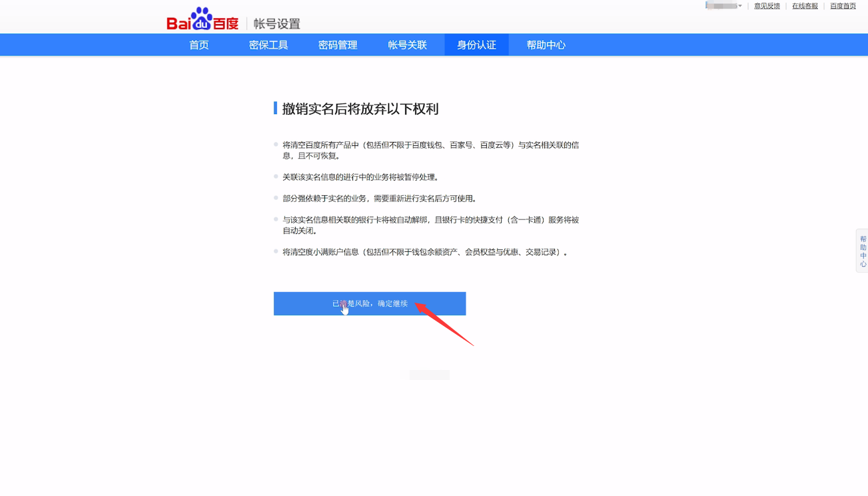Viewport: 868px width, 496px height.
Task: Select the 身份认证 tab
Action: [476, 45]
